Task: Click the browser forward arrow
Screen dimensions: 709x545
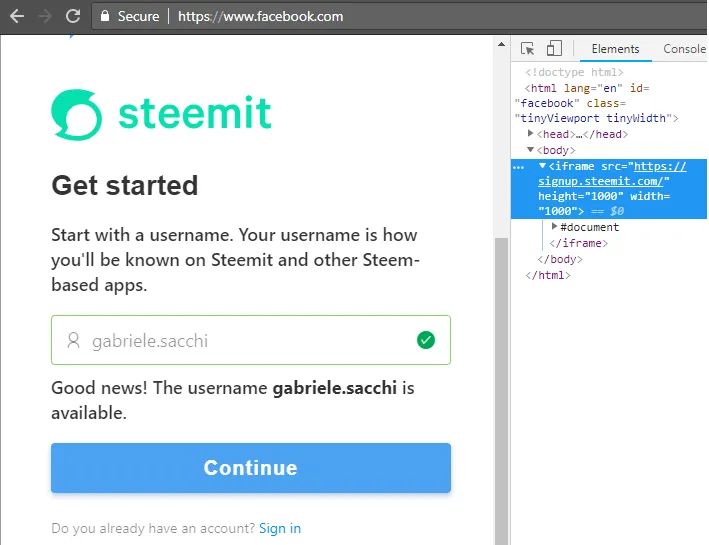Action: pyautogui.click(x=45, y=16)
